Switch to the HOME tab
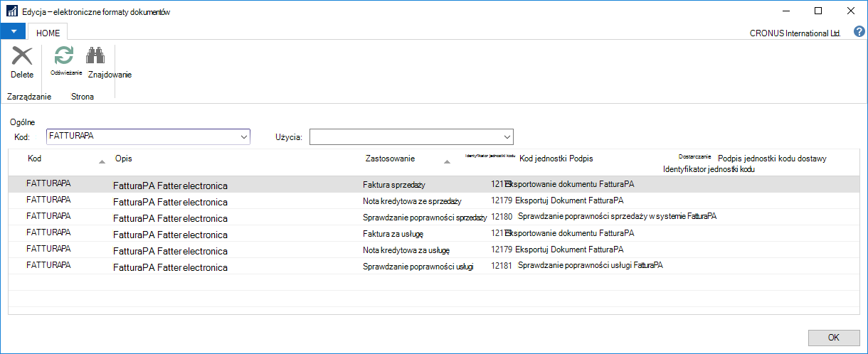The width and height of the screenshot is (868, 354). [48, 33]
